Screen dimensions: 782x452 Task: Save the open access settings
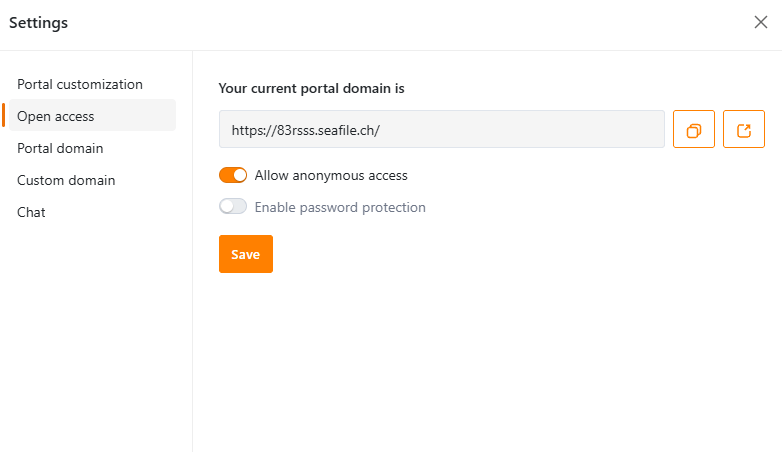click(246, 254)
